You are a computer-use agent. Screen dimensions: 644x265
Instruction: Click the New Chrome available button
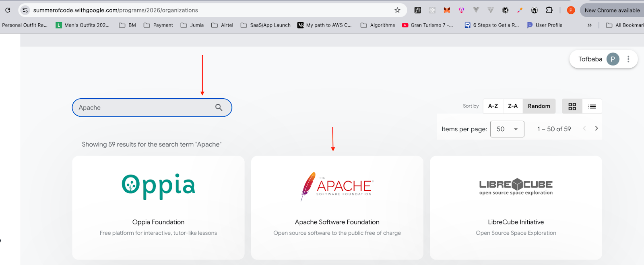coord(612,10)
